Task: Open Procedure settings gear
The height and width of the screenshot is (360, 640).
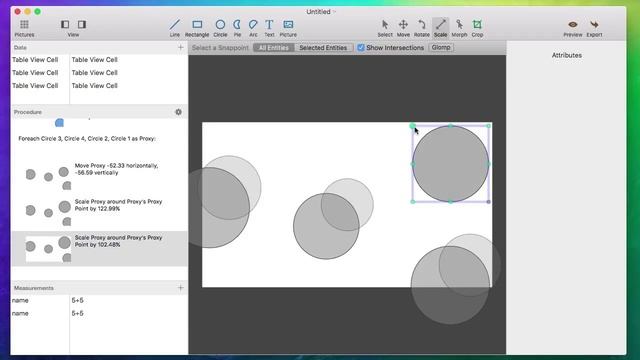Action: pyautogui.click(x=178, y=112)
